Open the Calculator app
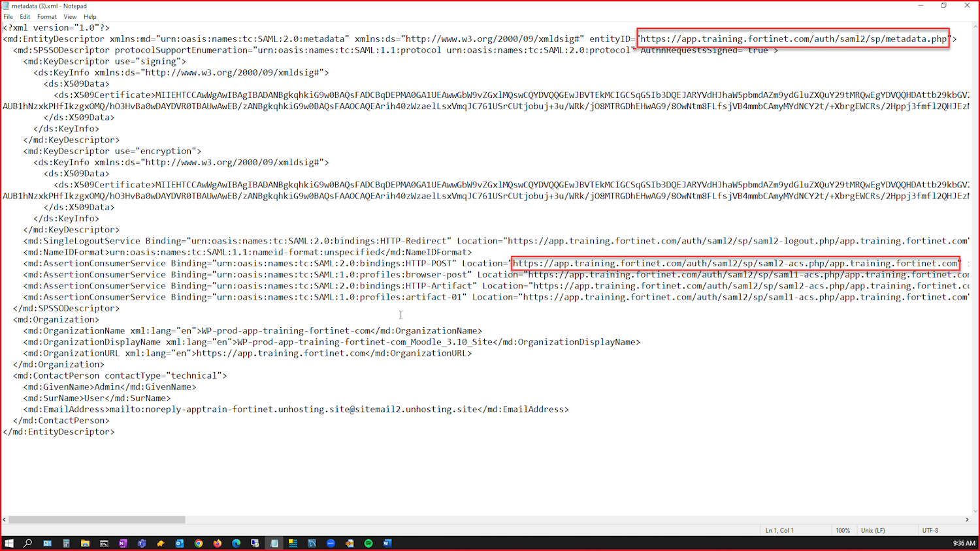980x551 pixels. coord(66,543)
